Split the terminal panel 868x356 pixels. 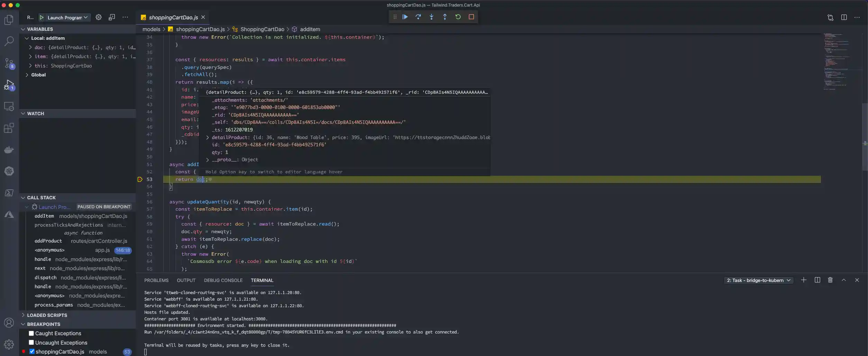817,280
